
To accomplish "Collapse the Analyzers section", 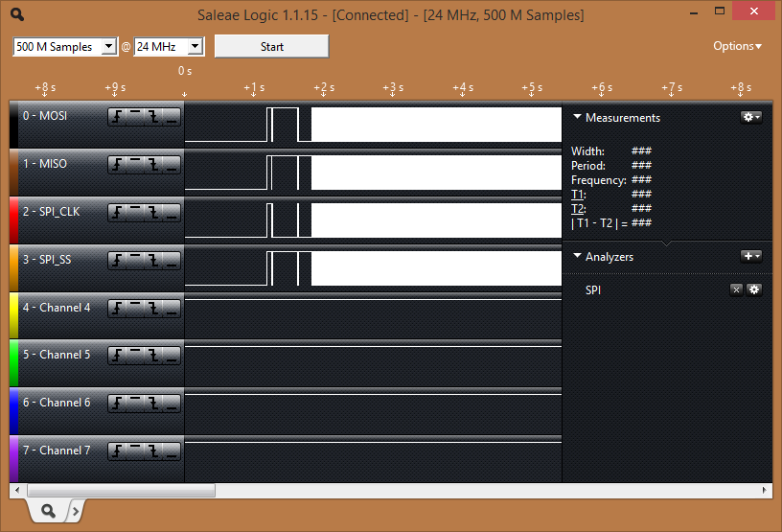I will tap(578, 256).
